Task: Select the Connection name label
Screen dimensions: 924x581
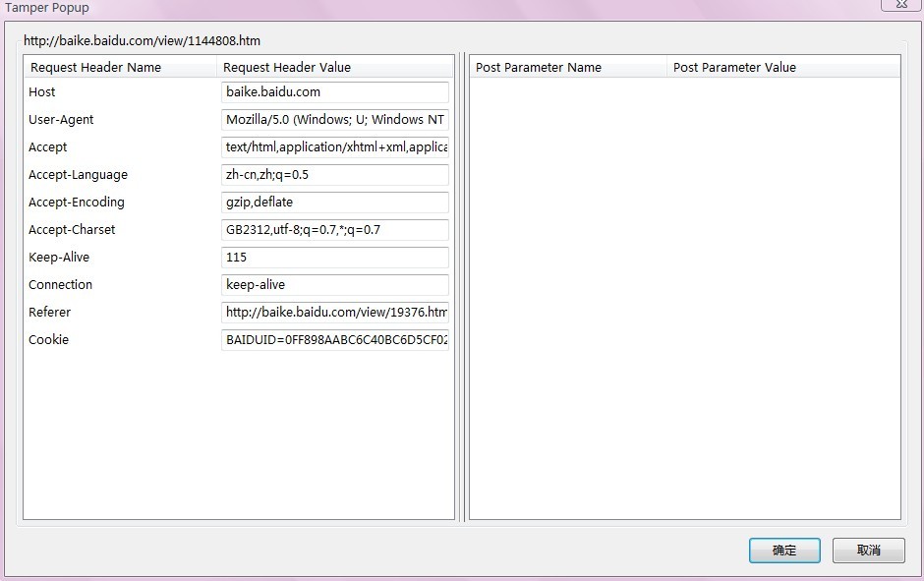Action: [61, 285]
